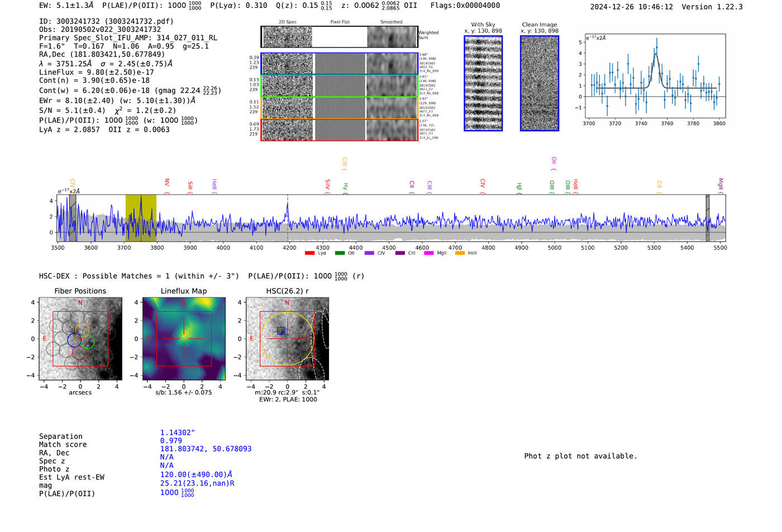Click the Flags:0x00004000 header text

click(465, 6)
